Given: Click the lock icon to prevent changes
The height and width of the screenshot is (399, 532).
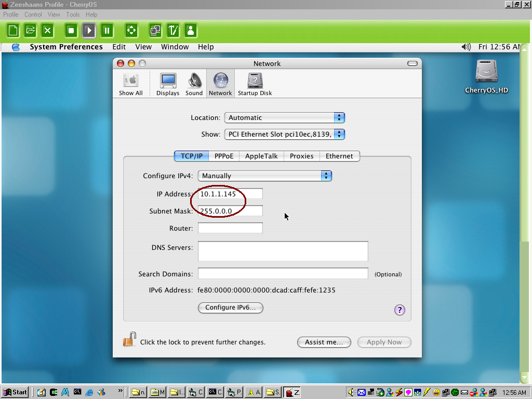Looking at the screenshot, I should click(129, 339).
